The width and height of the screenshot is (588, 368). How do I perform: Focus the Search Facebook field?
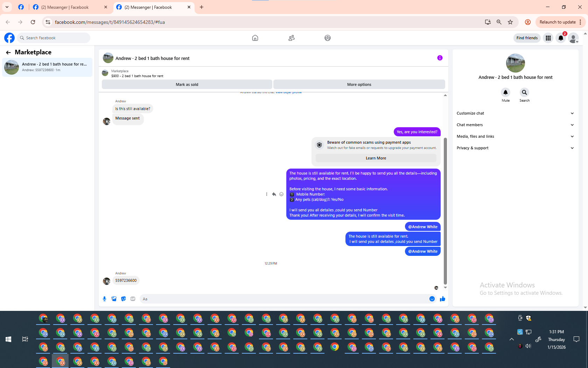coord(54,38)
